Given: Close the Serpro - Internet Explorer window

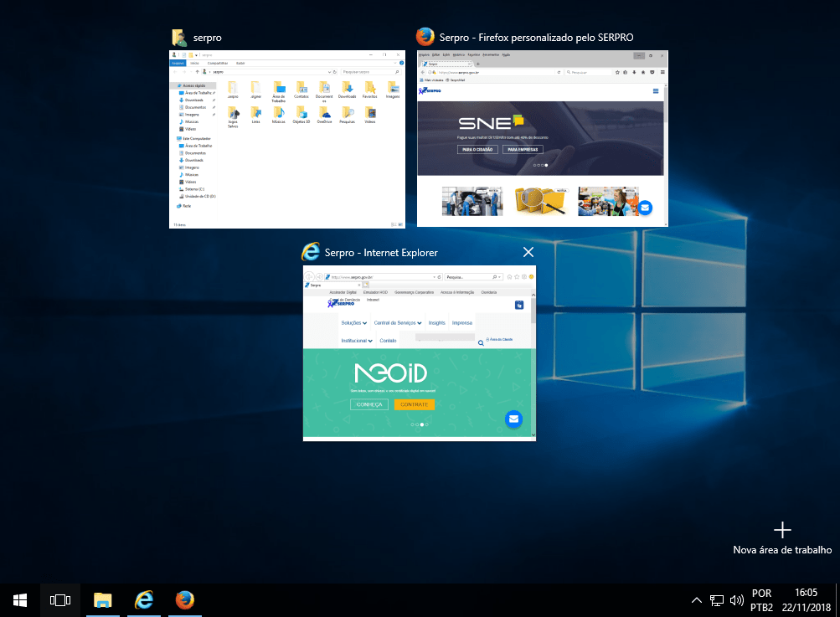Looking at the screenshot, I should click(528, 252).
